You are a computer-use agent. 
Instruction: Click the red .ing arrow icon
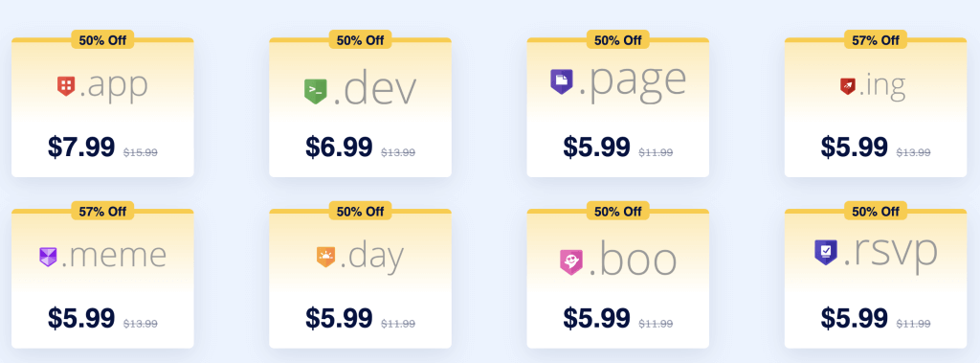pyautogui.click(x=848, y=86)
